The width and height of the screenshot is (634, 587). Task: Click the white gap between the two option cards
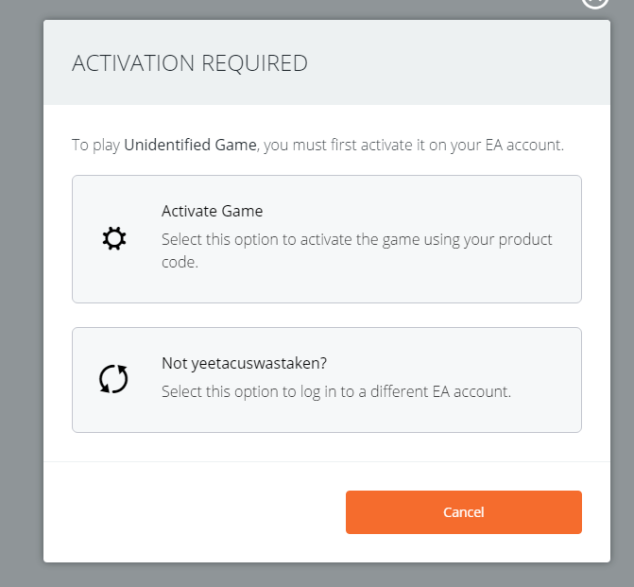pyautogui.click(x=326, y=315)
